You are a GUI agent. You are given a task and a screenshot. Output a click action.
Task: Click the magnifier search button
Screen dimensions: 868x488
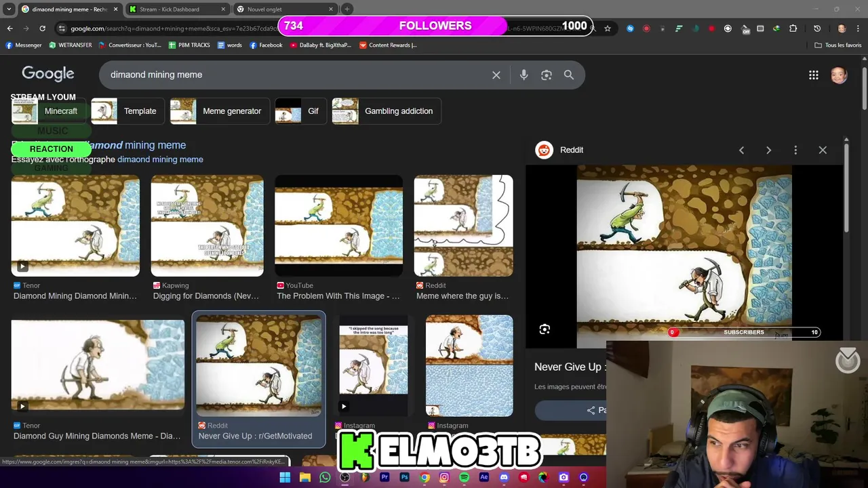click(x=569, y=75)
